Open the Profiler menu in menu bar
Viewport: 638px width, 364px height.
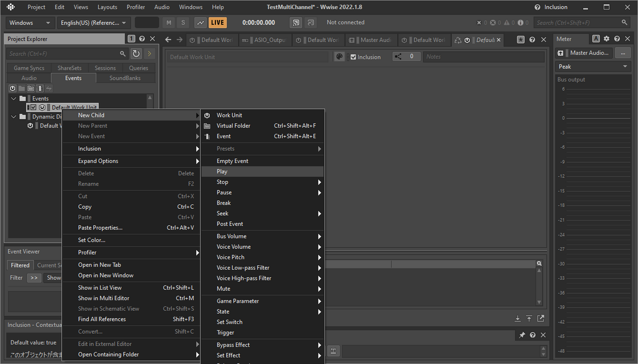pyautogui.click(x=136, y=7)
